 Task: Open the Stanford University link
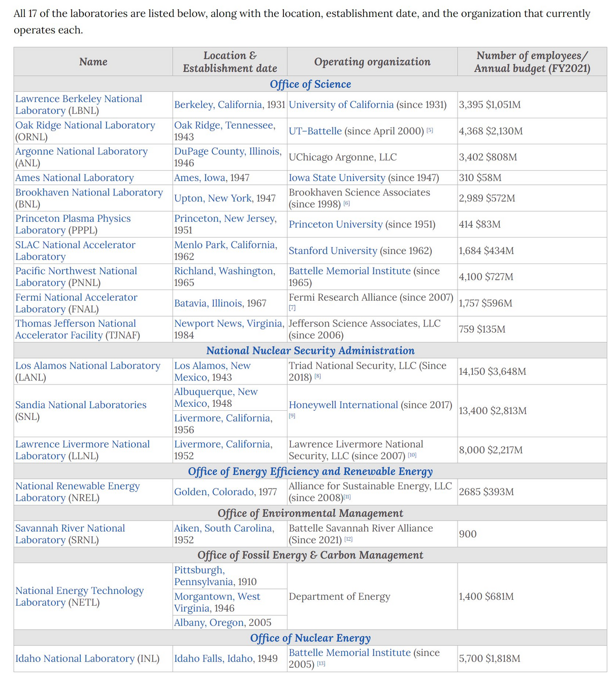pos(333,251)
